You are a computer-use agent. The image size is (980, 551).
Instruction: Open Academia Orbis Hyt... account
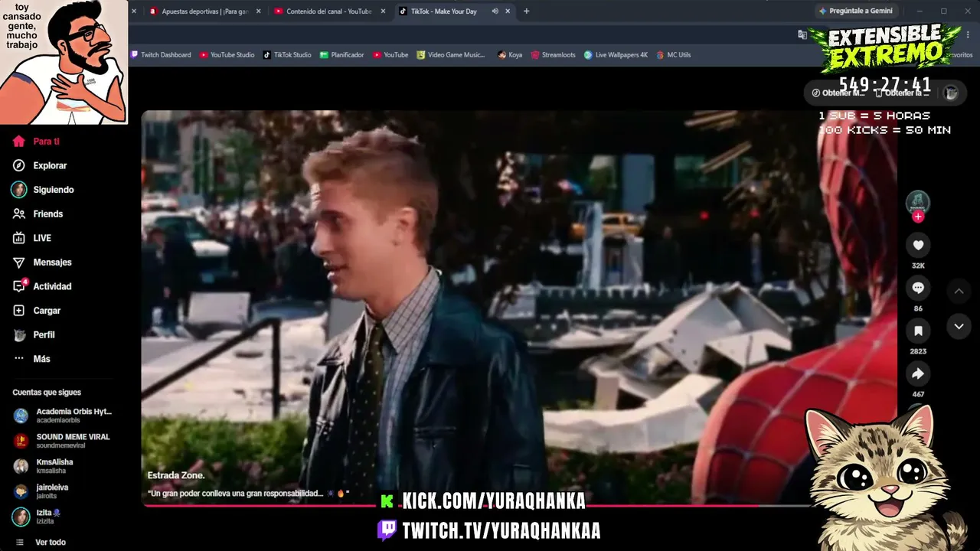coord(63,416)
